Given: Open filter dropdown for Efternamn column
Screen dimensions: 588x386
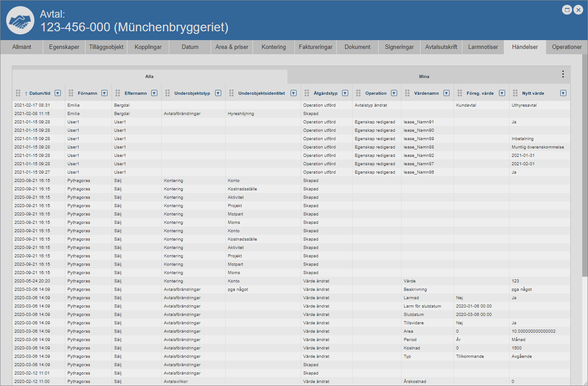Looking at the screenshot, I should (x=154, y=93).
